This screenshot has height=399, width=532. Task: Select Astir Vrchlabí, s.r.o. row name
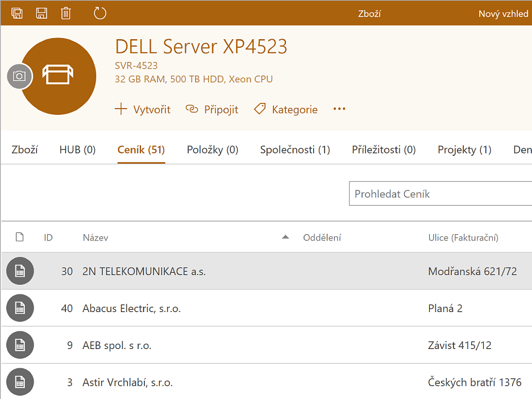(127, 383)
